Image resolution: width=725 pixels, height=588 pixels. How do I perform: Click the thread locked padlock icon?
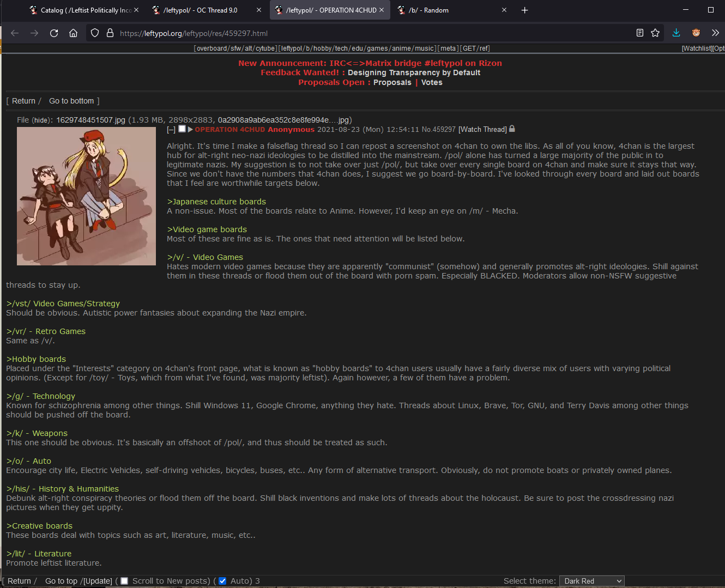(x=512, y=129)
